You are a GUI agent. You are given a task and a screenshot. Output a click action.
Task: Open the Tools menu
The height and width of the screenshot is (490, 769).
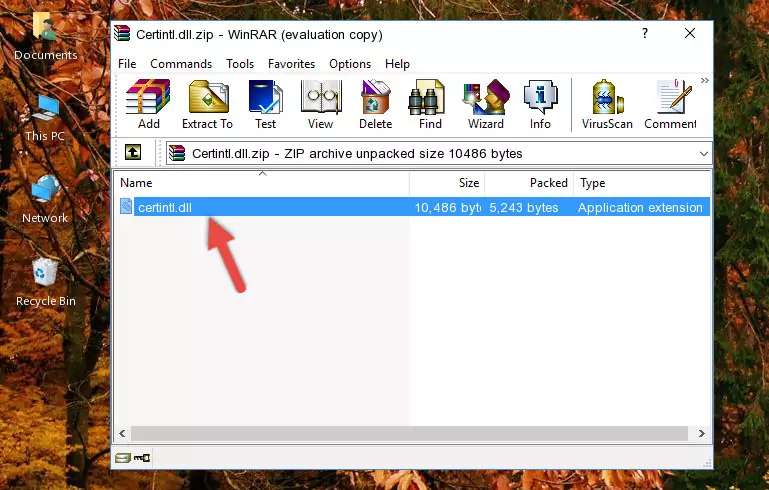[240, 64]
